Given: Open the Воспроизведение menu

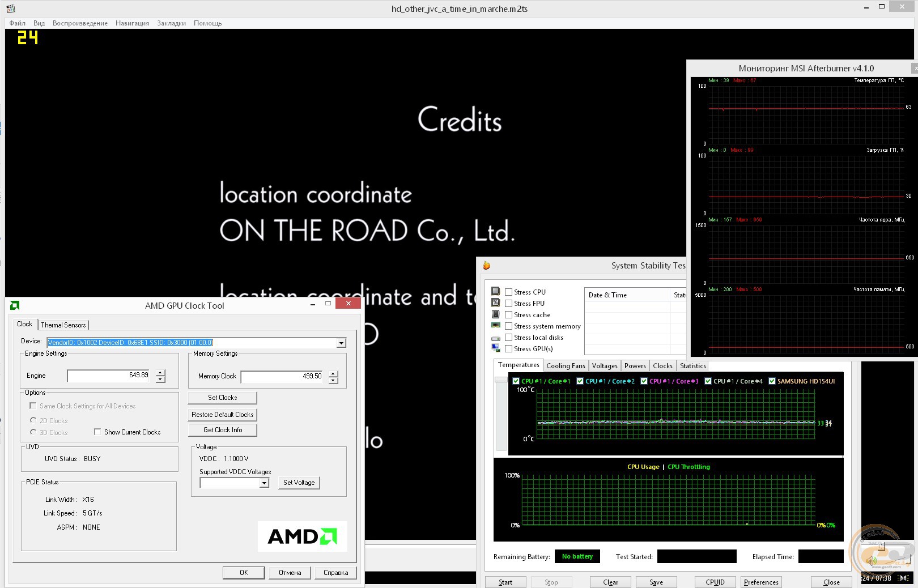Looking at the screenshot, I should pyautogui.click(x=80, y=23).
